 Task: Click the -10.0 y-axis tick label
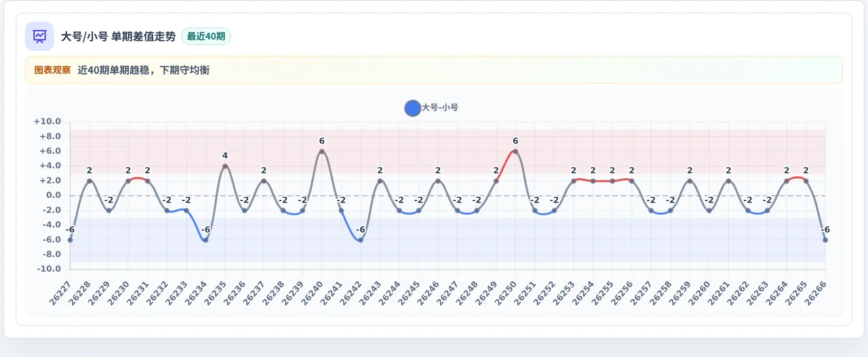click(x=48, y=269)
